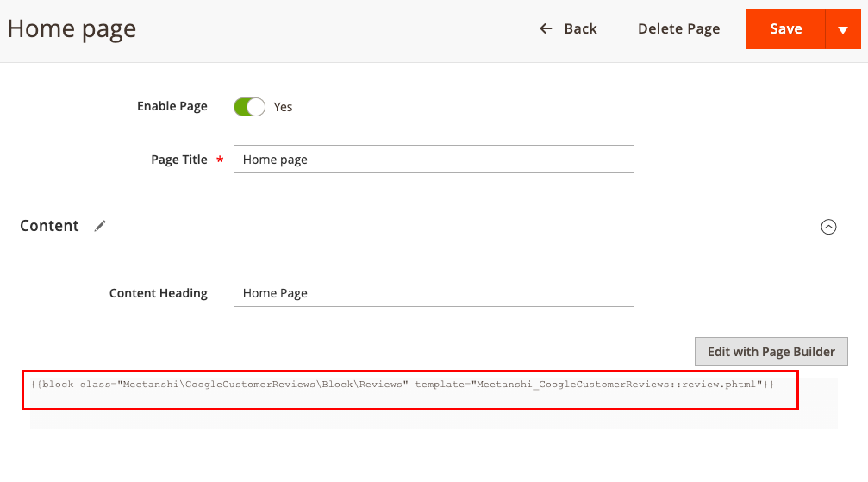Click Delete Page
The height and width of the screenshot is (482, 868).
[678, 28]
